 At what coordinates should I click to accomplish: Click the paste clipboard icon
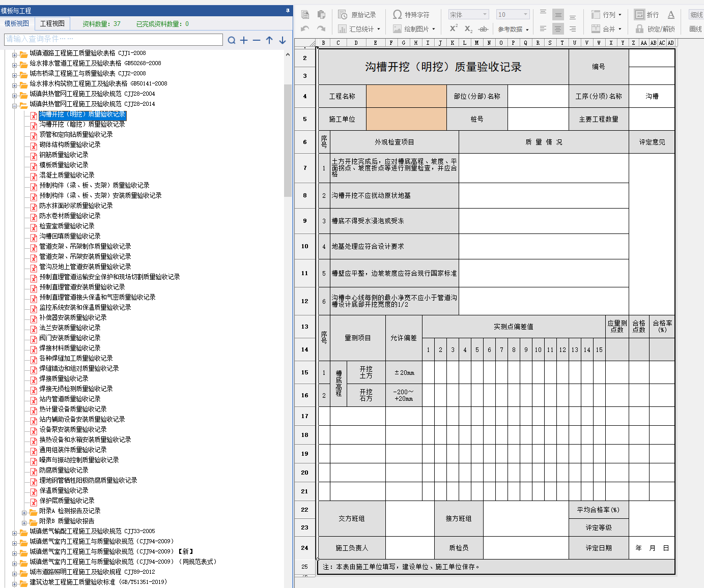coord(321,15)
